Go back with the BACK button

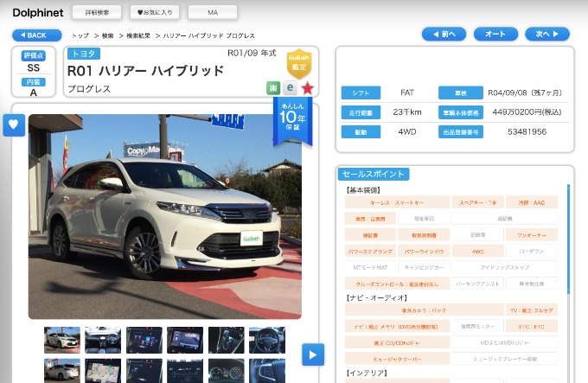point(36,35)
